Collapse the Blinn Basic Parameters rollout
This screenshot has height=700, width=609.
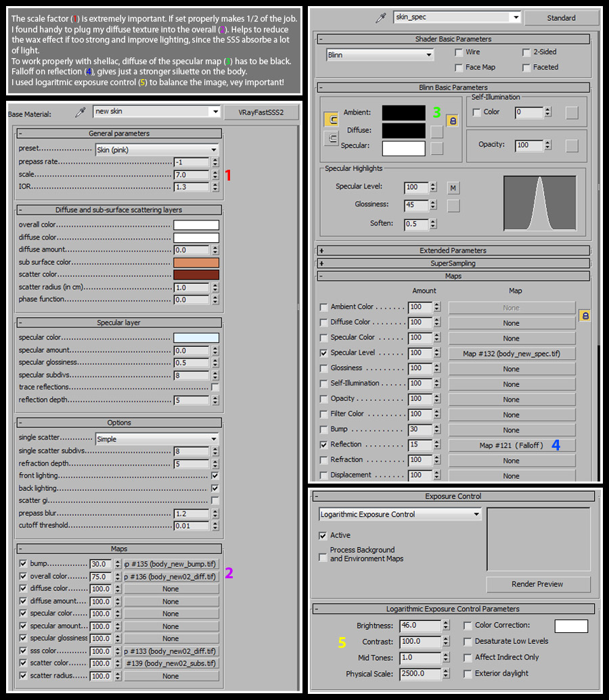tap(453, 87)
